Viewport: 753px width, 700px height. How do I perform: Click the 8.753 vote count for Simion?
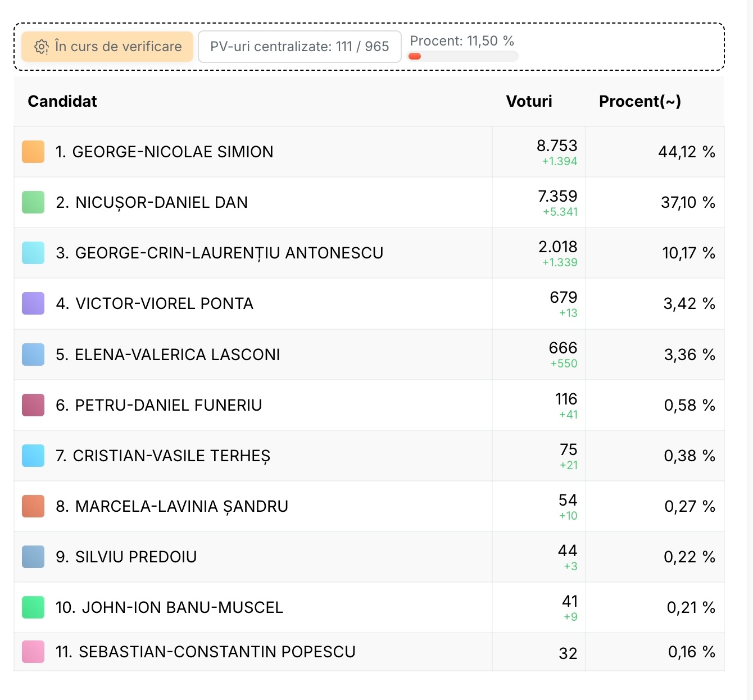point(556,146)
